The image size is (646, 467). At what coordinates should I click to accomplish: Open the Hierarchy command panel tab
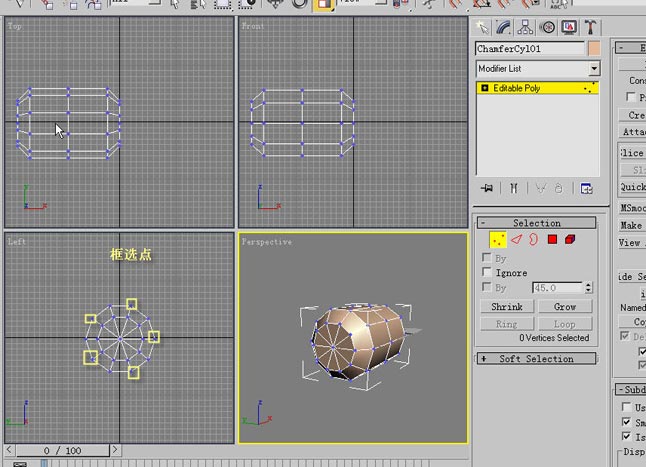(x=525, y=28)
